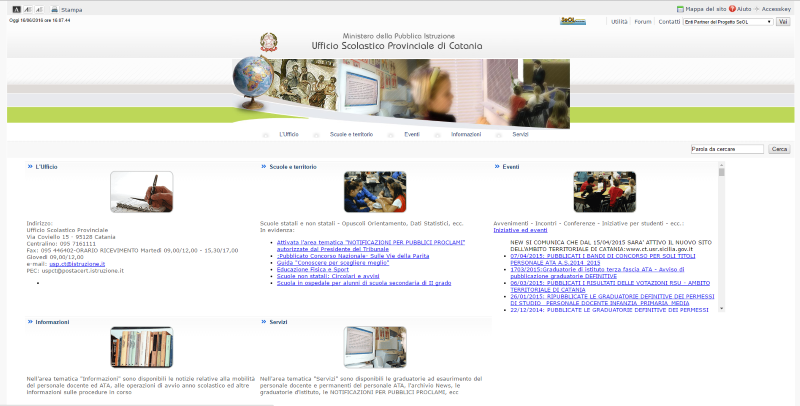Click the usp.ct@istruzione.it email link
This screenshot has width=800, height=406.
[x=77, y=264]
